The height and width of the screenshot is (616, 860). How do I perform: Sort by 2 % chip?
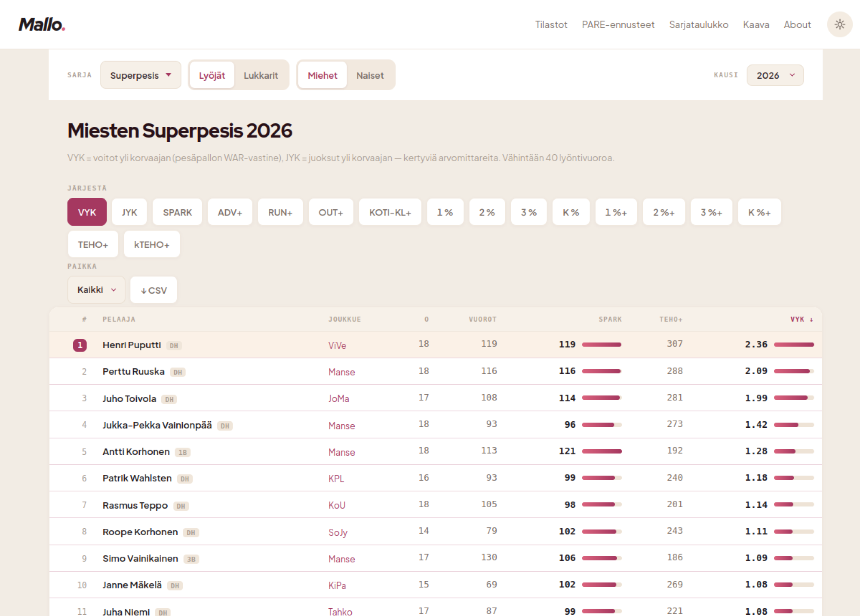[487, 212]
